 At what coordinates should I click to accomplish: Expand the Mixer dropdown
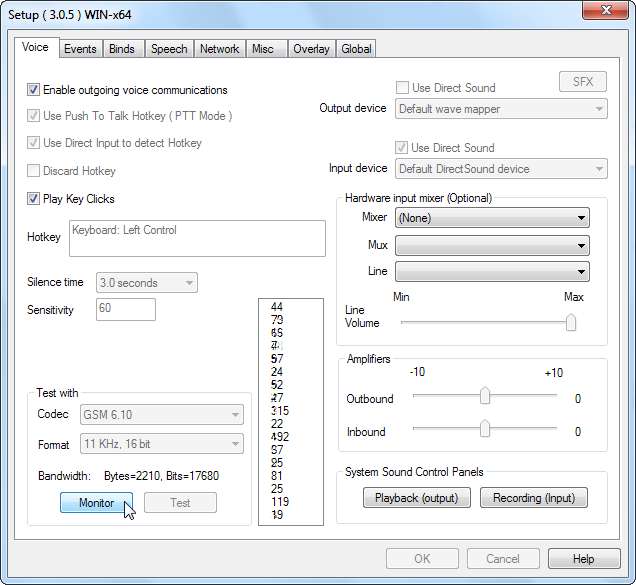[x=491, y=218]
